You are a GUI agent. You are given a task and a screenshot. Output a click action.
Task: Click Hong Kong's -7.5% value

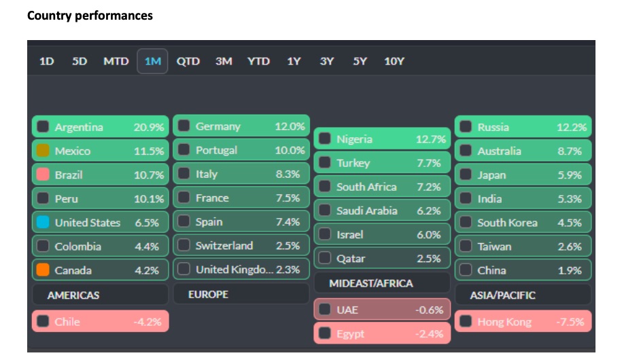point(570,322)
